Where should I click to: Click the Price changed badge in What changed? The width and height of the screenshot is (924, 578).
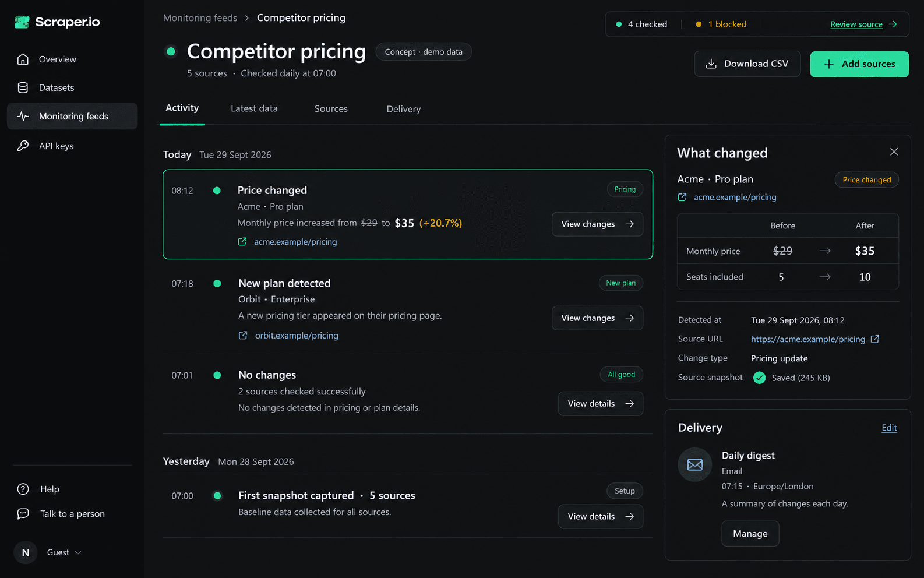tap(867, 180)
